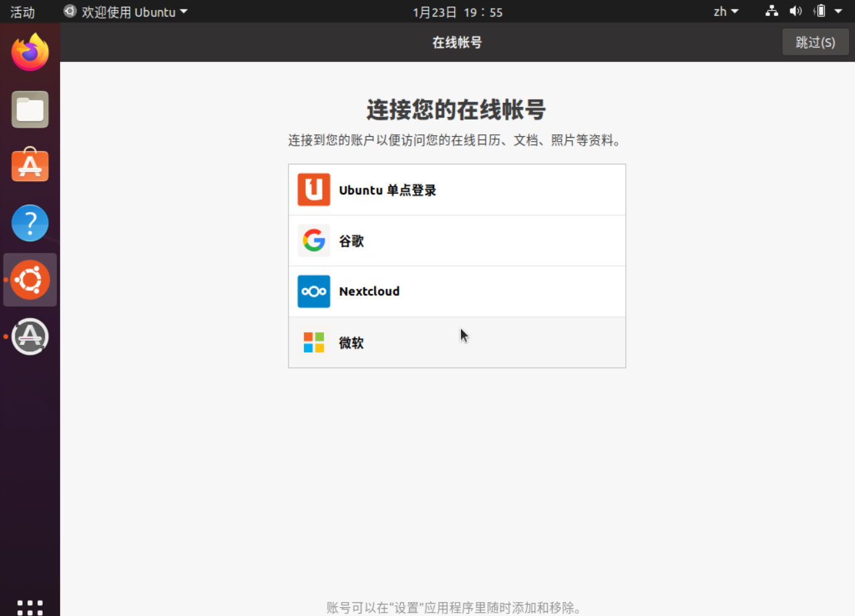Image resolution: width=855 pixels, height=616 pixels.
Task: Click the 账号可以在"设置" footer note
Action: 457,608
